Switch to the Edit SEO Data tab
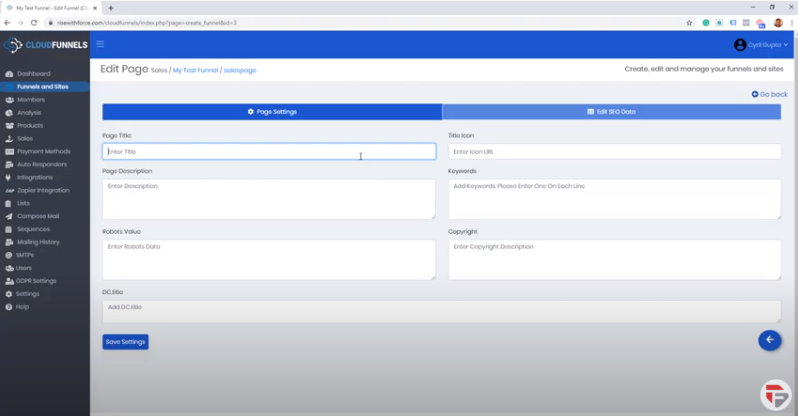Screen dimensions: 798x416 coord(611,112)
